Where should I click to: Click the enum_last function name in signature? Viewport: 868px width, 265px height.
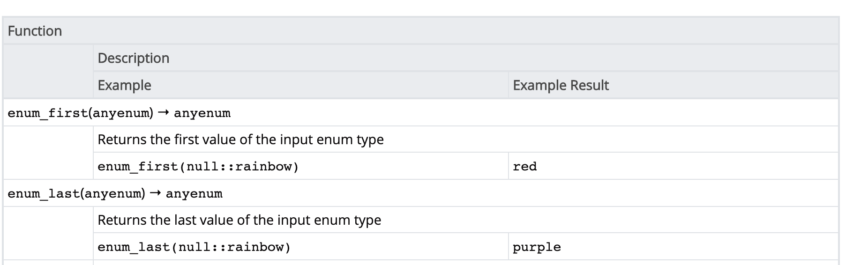point(44,194)
